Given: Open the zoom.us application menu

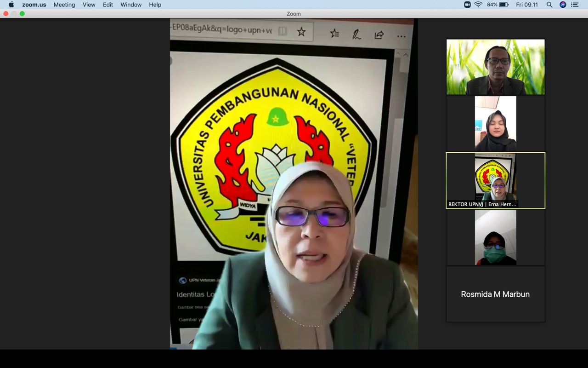Looking at the screenshot, I should (34, 5).
